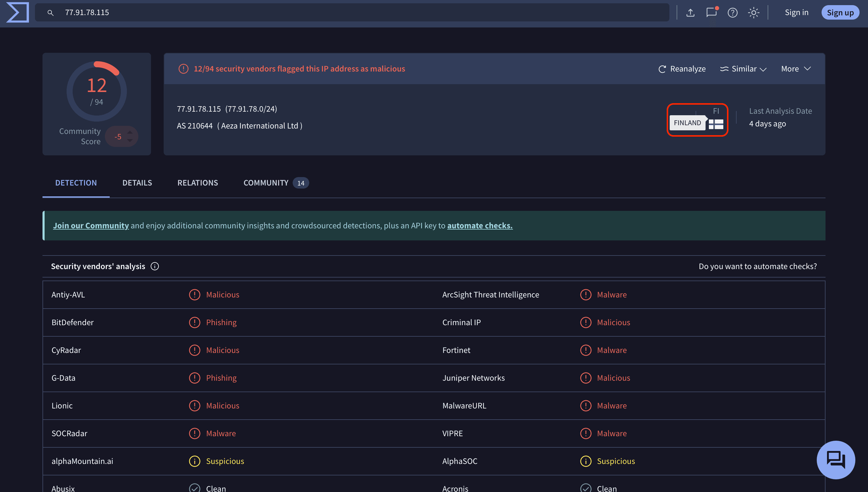Screen dimensions: 868x492
Task: Toggle the light/dark theme sun icon
Action: 753,13
